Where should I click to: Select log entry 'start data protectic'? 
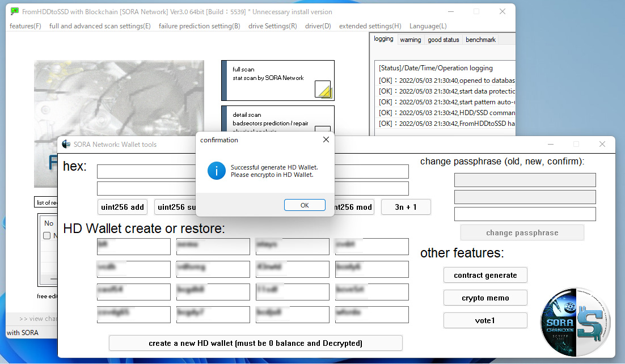446,91
